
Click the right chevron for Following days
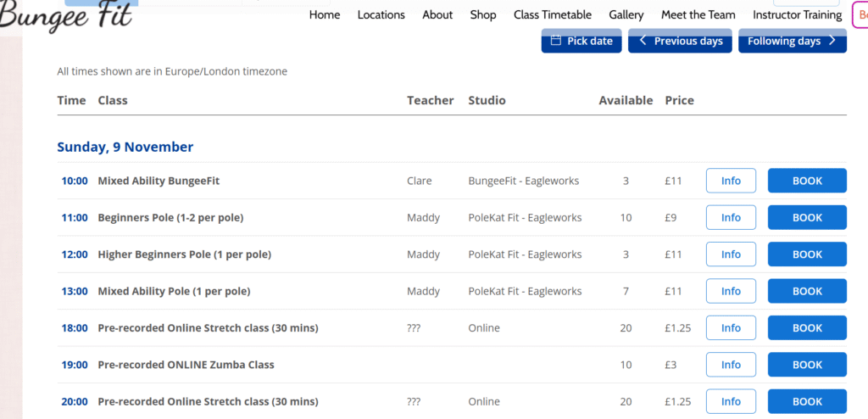coord(832,41)
